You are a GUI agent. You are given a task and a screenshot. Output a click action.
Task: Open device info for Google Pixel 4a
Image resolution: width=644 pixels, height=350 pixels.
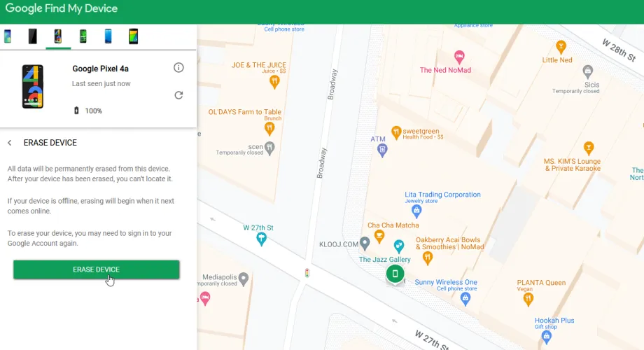[178, 68]
